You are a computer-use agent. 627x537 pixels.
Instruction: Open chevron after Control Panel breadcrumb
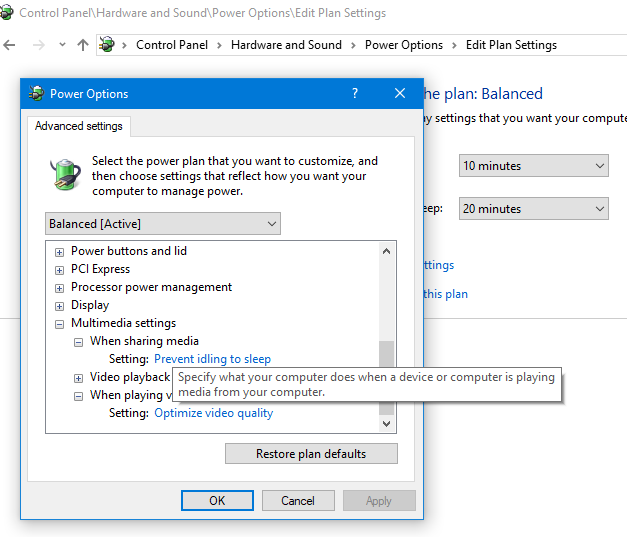(219, 45)
